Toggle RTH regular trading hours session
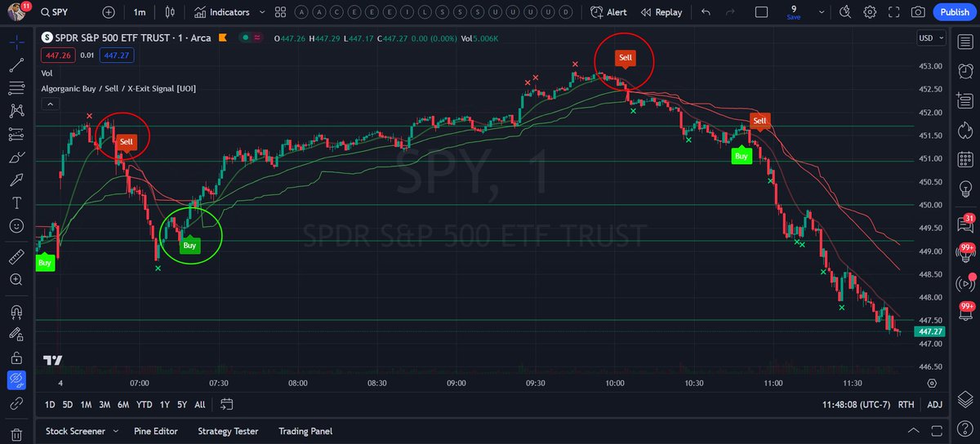 tap(906, 405)
